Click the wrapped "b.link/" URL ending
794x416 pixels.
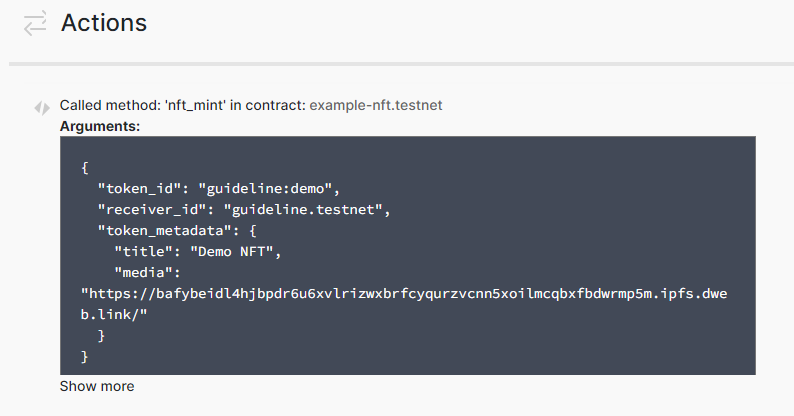[x=114, y=315]
